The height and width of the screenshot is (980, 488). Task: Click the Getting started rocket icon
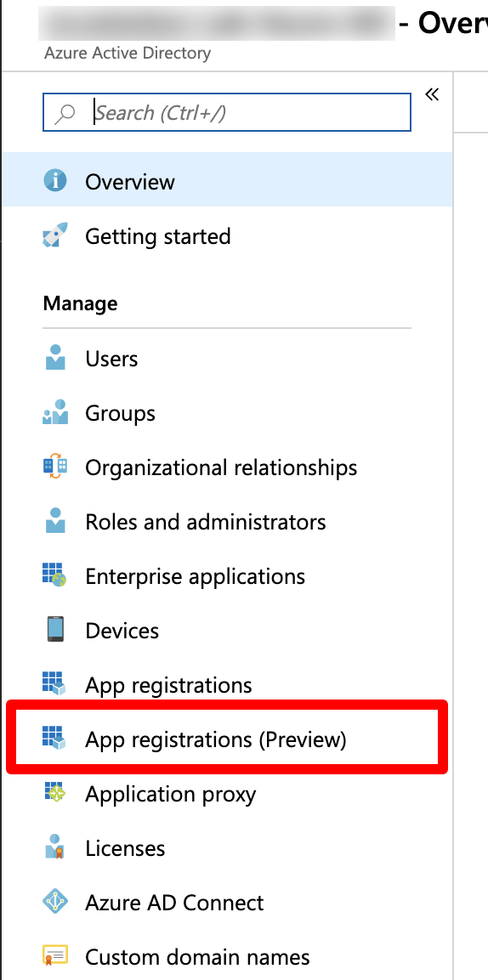pyautogui.click(x=55, y=235)
